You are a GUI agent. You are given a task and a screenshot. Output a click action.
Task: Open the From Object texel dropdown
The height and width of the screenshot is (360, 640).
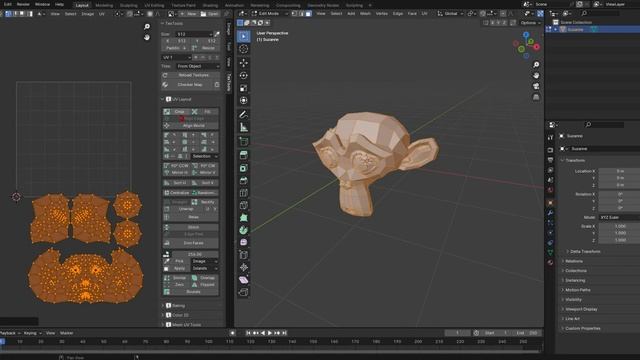pos(198,66)
